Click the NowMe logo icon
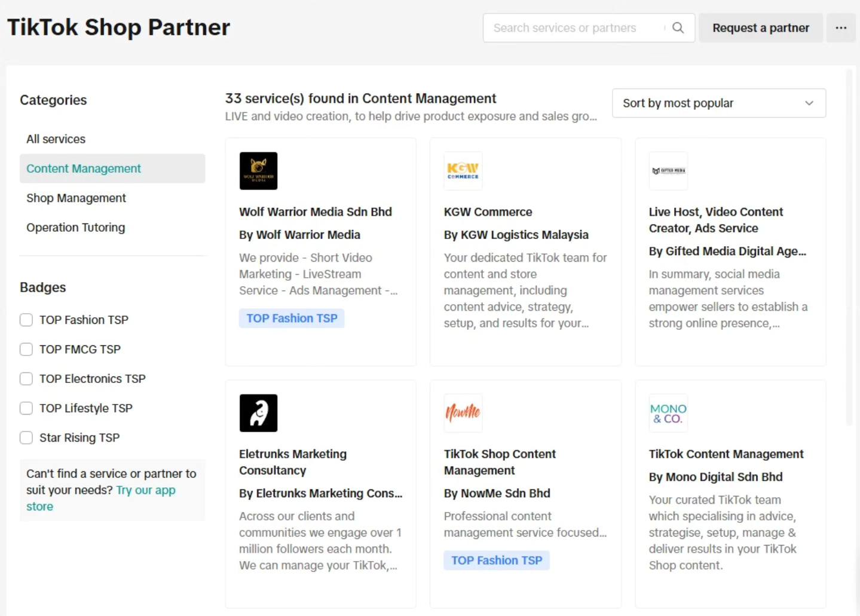Image resolution: width=860 pixels, height=616 pixels. (463, 413)
